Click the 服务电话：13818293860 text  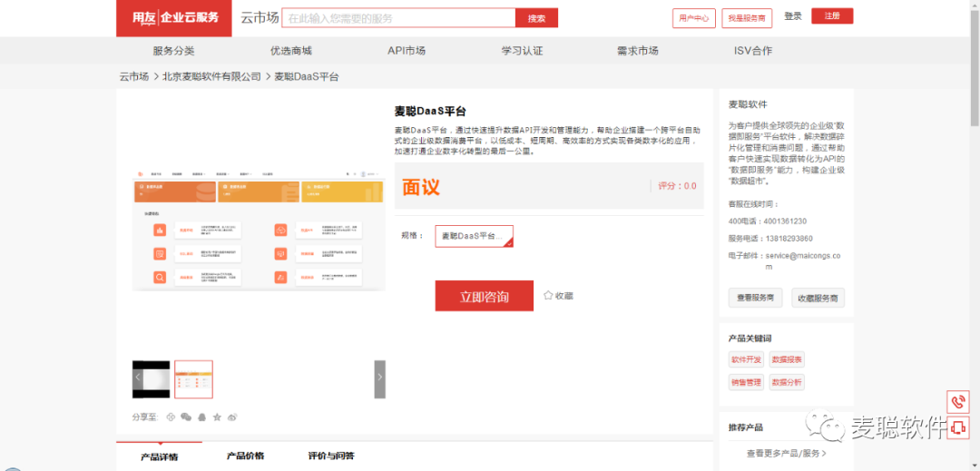click(770, 239)
